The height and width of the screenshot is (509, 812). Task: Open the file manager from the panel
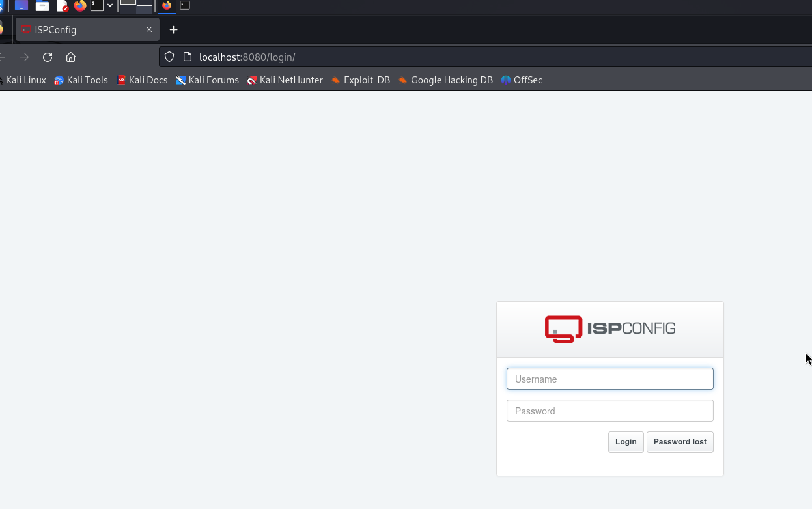point(42,6)
